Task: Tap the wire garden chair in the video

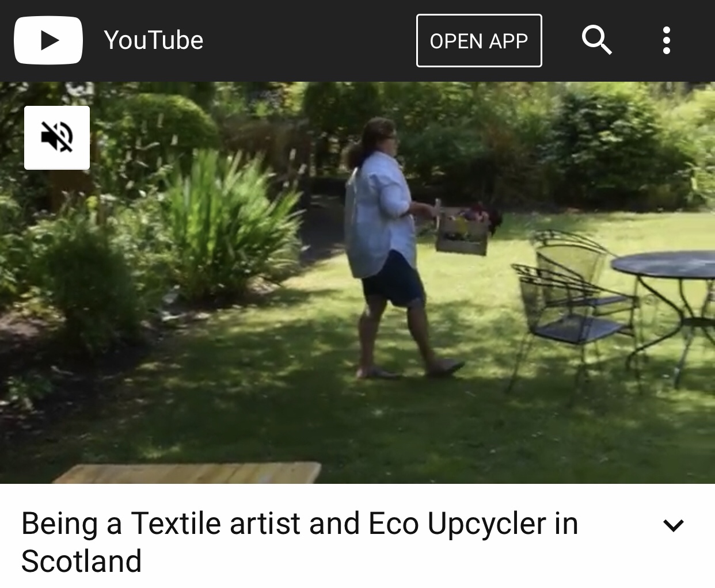Action: 570,305
